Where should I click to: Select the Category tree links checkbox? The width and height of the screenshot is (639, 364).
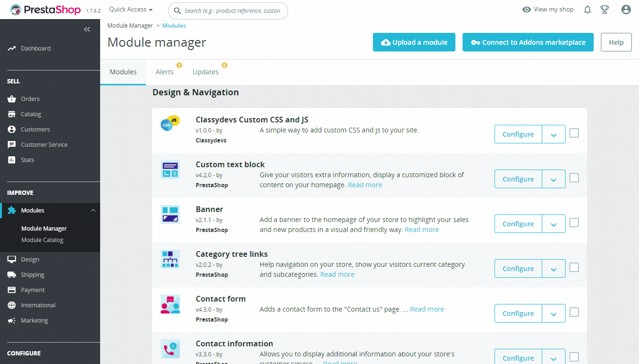tap(574, 267)
